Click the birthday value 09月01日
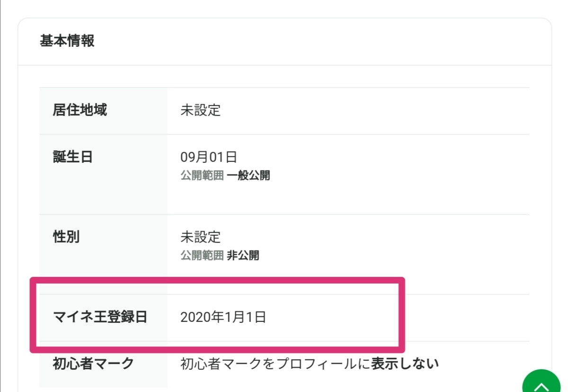Image resolution: width=568 pixels, height=392 pixels. [x=208, y=157]
